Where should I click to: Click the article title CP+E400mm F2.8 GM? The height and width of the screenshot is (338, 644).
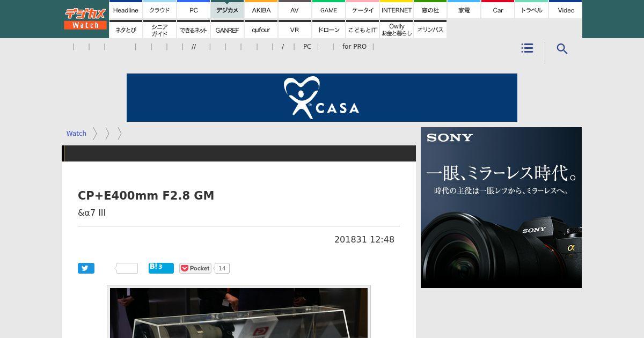(x=146, y=195)
